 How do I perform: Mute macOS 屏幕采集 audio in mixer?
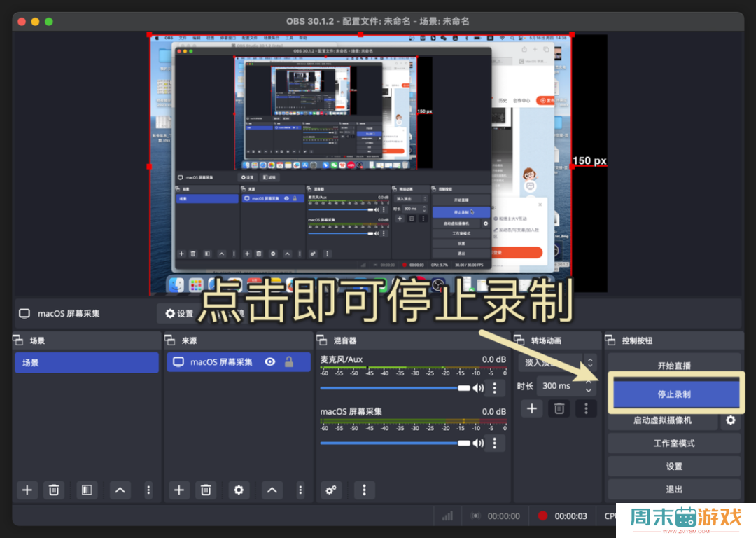[478, 443]
